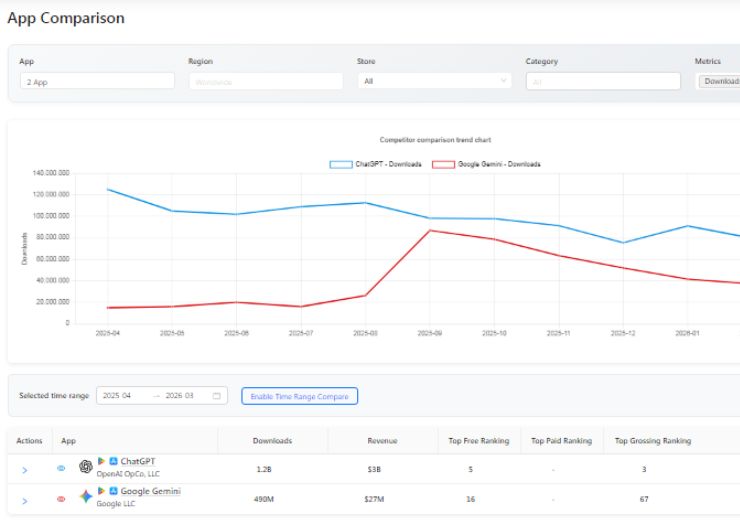Viewport: 740px width, 527px height.
Task: Open the Metrics Downloads selector
Action: click(719, 82)
